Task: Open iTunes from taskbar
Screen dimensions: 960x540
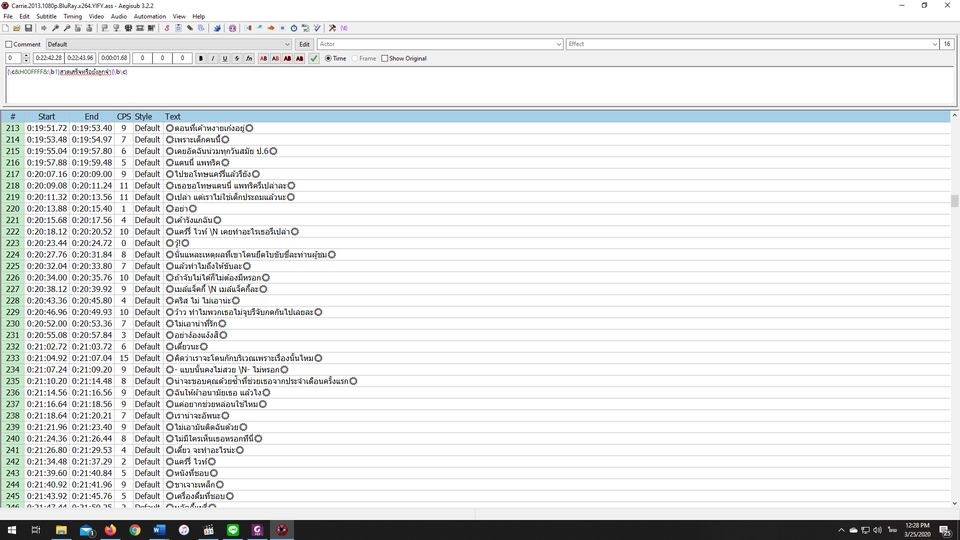Action: click(184, 530)
